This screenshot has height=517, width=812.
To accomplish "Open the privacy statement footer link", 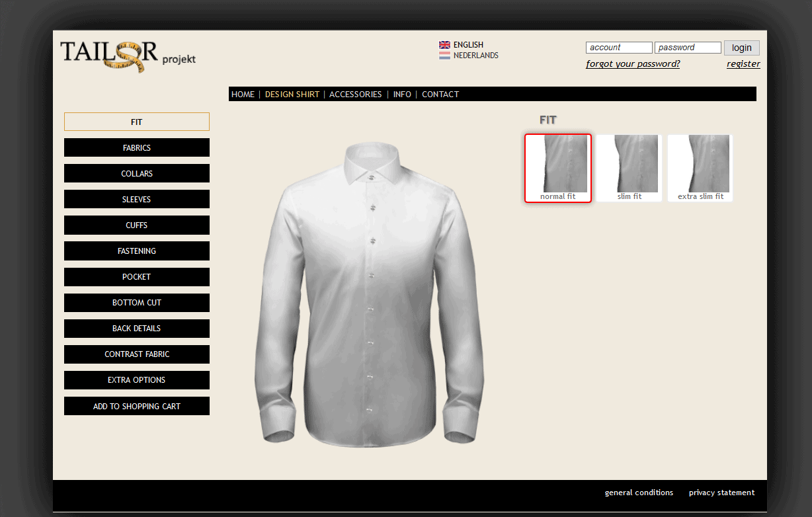I will coord(721,493).
